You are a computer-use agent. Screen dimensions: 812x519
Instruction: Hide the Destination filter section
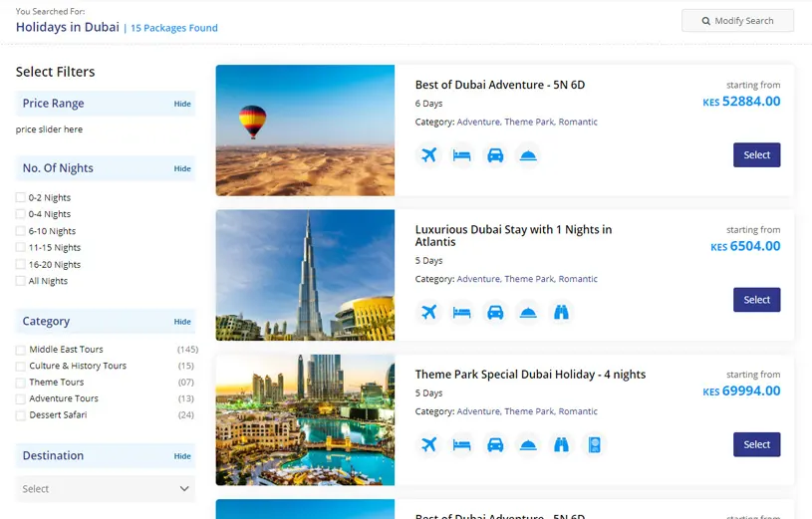[182, 456]
